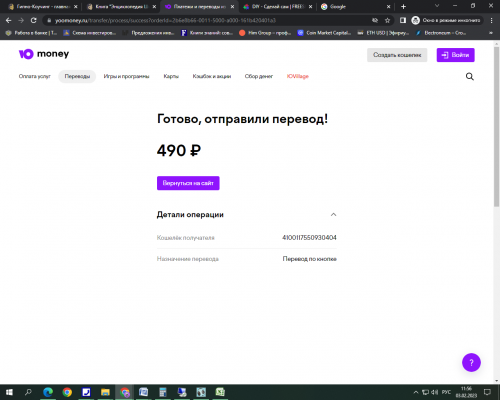The height and width of the screenshot is (400, 500).
Task: Click the Создать кошелек button
Action: (397, 55)
